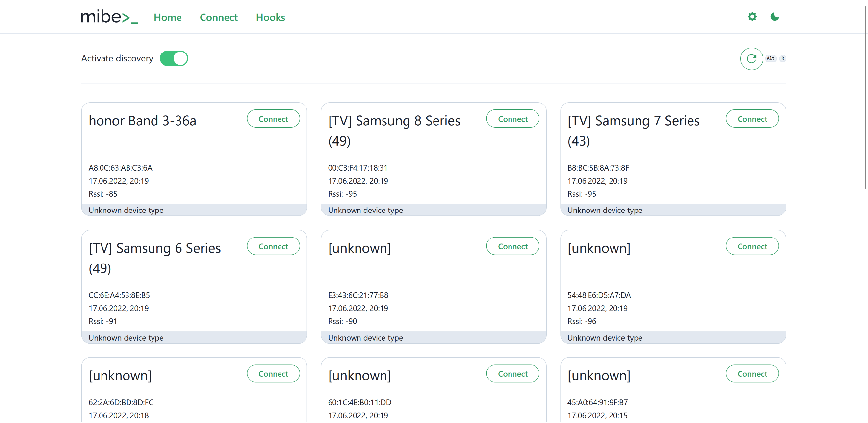Click the refresh discovery icon button
The width and height of the screenshot is (868, 423).
point(751,59)
